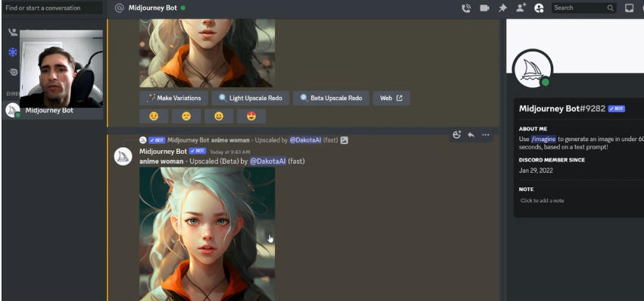Open image on Web

[392, 98]
